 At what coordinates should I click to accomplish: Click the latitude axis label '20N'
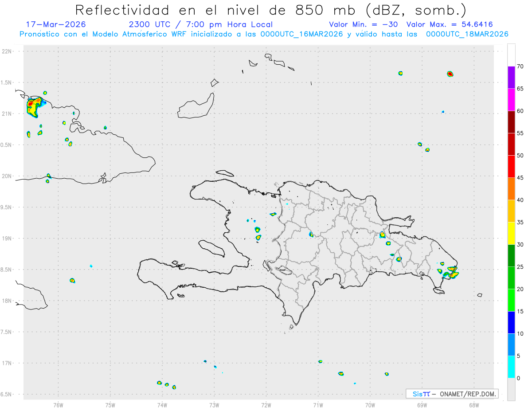(7, 176)
